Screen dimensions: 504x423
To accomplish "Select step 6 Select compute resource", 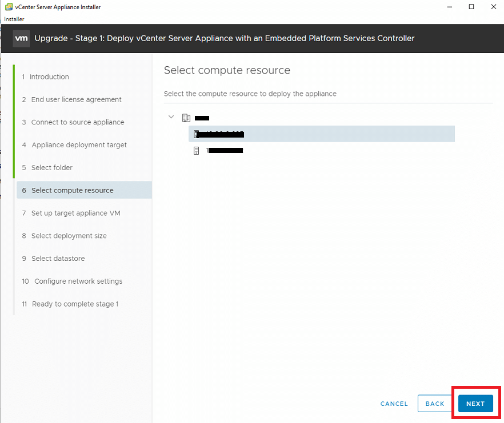I will pos(84,190).
